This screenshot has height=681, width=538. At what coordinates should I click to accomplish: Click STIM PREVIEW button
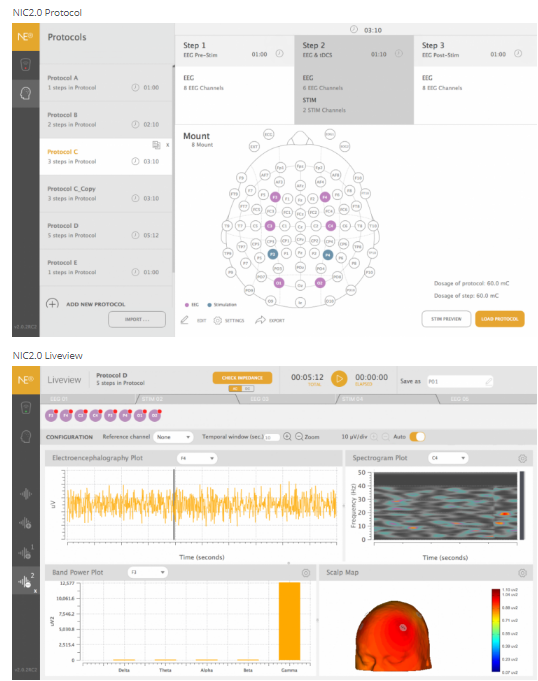click(446, 319)
